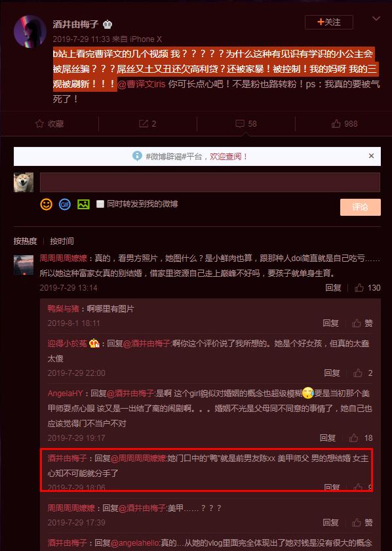The image size is (392, 551).
Task: Enable 同时转发到我的微博 checkbox
Action: point(100,204)
